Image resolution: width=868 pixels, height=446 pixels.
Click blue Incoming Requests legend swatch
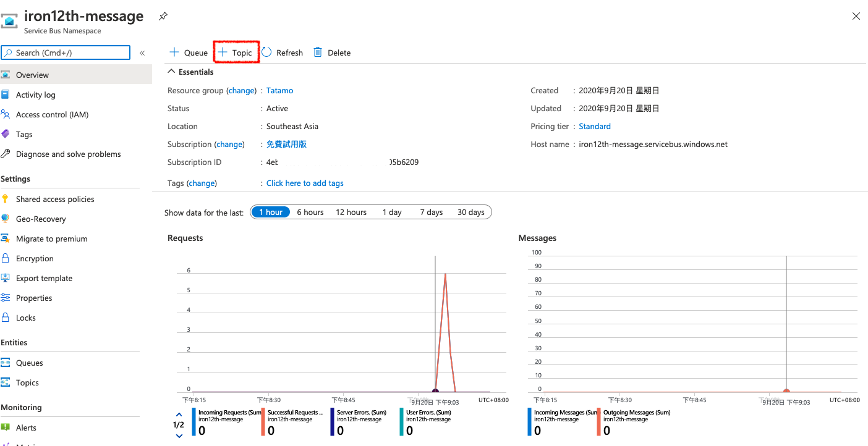click(x=194, y=422)
